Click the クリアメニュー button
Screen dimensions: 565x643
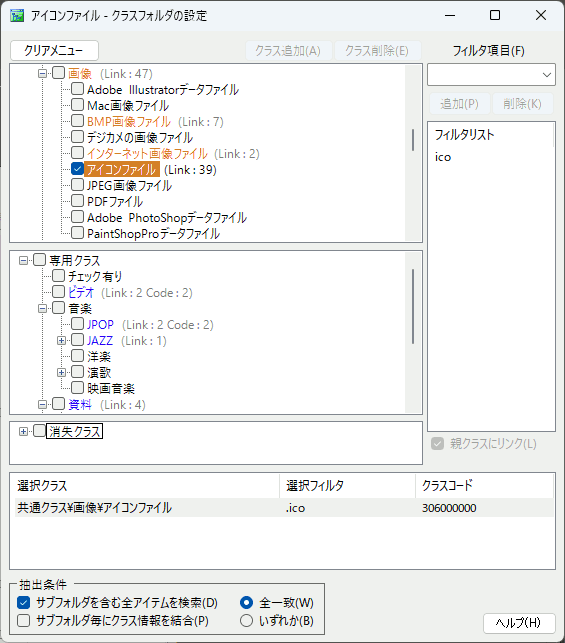(54, 50)
